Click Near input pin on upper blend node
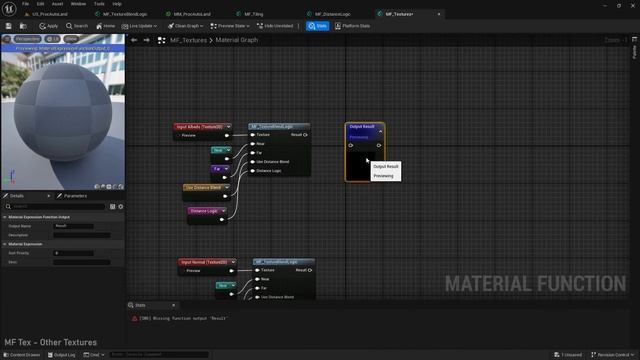Image resolution: width=640 pixels, height=360 pixels. click(253, 144)
